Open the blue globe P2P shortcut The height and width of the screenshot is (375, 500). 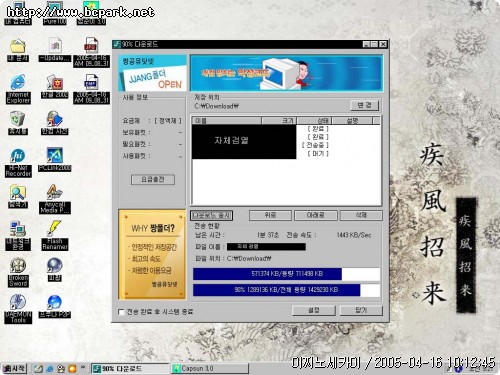click(x=55, y=307)
